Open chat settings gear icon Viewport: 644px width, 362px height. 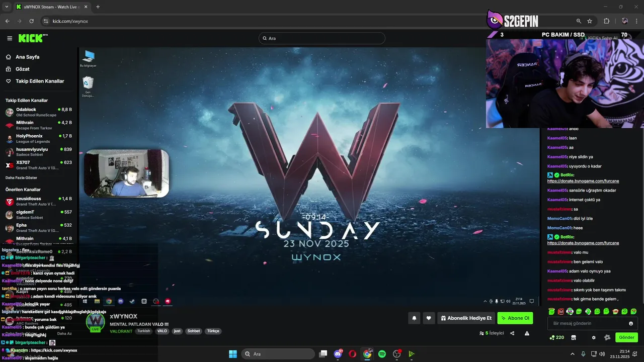pos(594,337)
